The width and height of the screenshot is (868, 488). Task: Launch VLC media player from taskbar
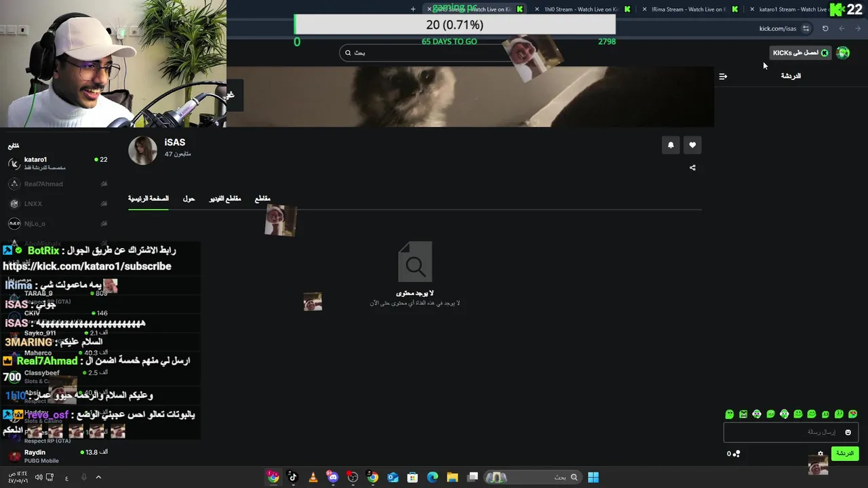313,477
